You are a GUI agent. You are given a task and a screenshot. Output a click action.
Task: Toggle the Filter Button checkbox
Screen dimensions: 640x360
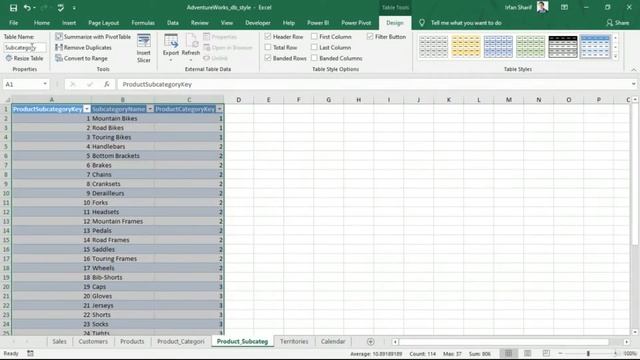coord(370,37)
